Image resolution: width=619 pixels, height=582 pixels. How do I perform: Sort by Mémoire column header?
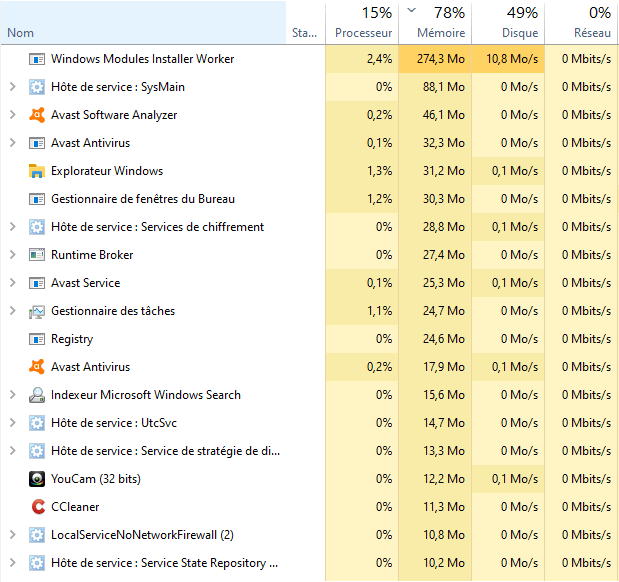click(x=435, y=22)
